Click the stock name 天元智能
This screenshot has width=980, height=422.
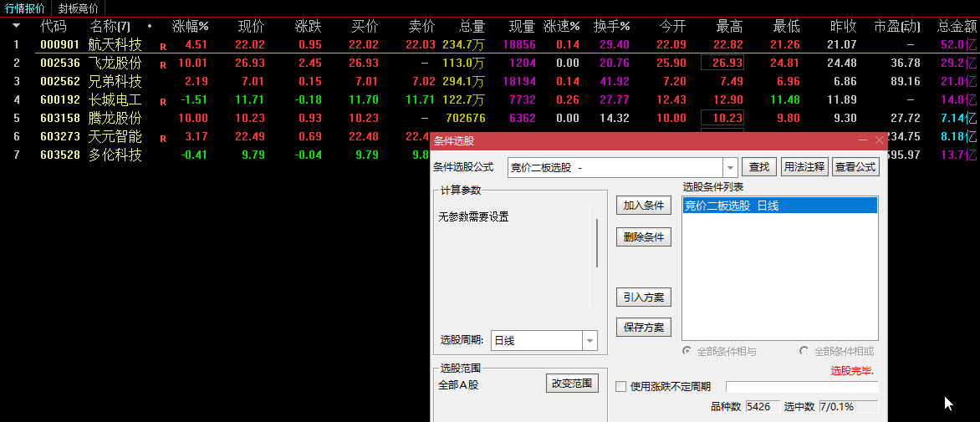coord(115,137)
